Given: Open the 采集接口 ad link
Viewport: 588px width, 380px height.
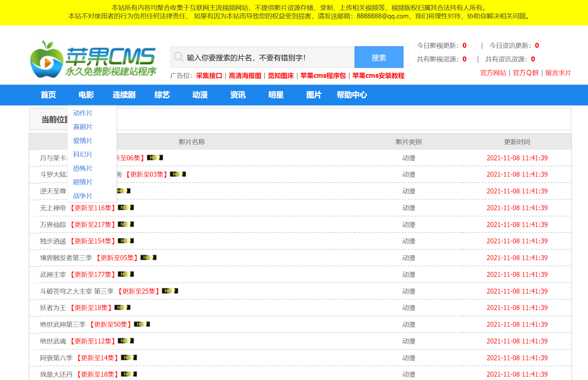Looking at the screenshot, I should (x=209, y=76).
